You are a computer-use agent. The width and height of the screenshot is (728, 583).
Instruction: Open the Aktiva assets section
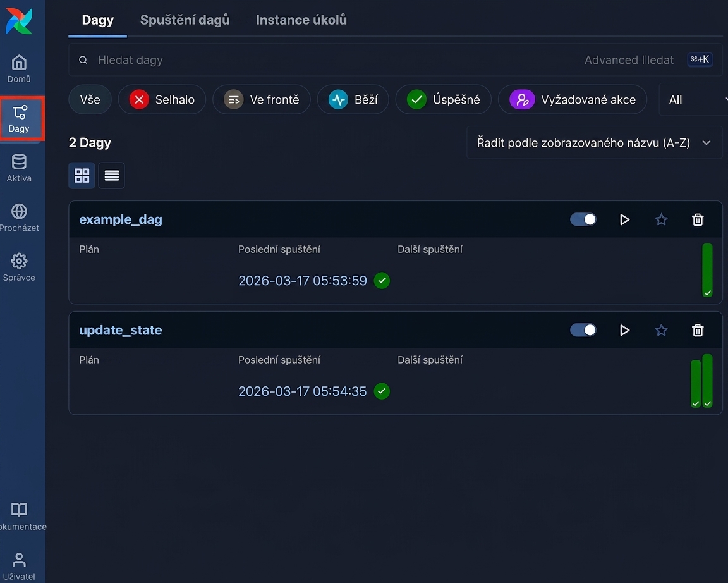point(19,168)
